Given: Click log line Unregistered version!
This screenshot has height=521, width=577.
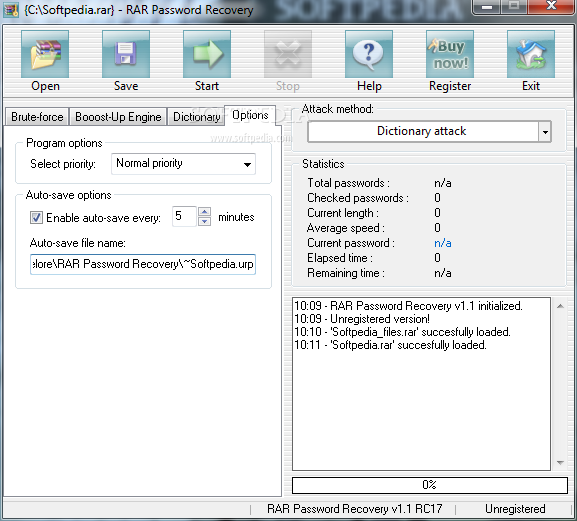Looking at the screenshot, I should click(x=362, y=319).
